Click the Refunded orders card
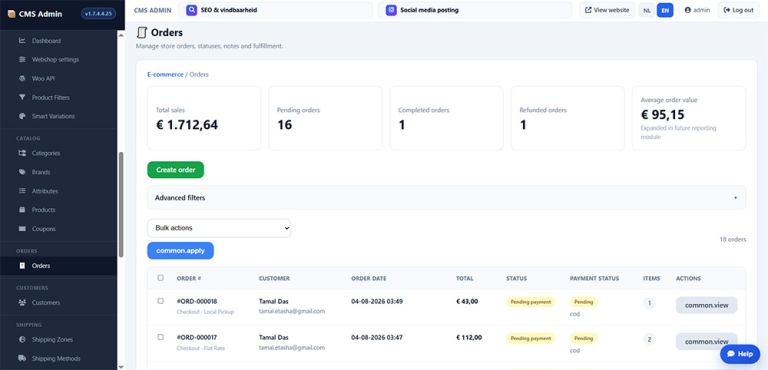Image resolution: width=768 pixels, height=370 pixels. click(x=568, y=118)
